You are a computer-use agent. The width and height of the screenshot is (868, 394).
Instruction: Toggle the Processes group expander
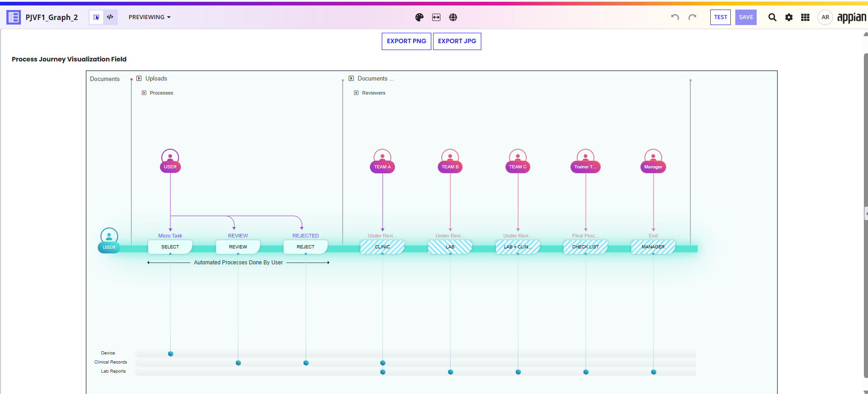144,93
